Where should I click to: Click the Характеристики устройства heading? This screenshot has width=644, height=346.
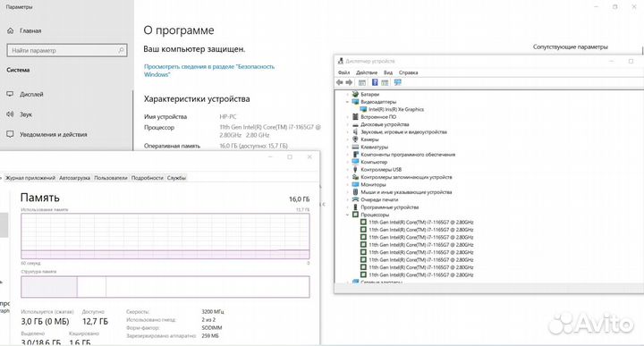click(197, 99)
